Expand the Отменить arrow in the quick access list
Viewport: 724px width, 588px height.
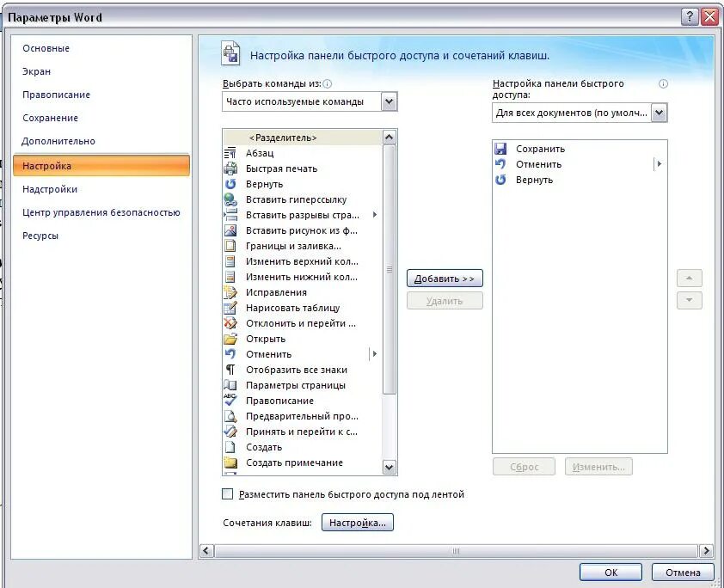[x=660, y=164]
